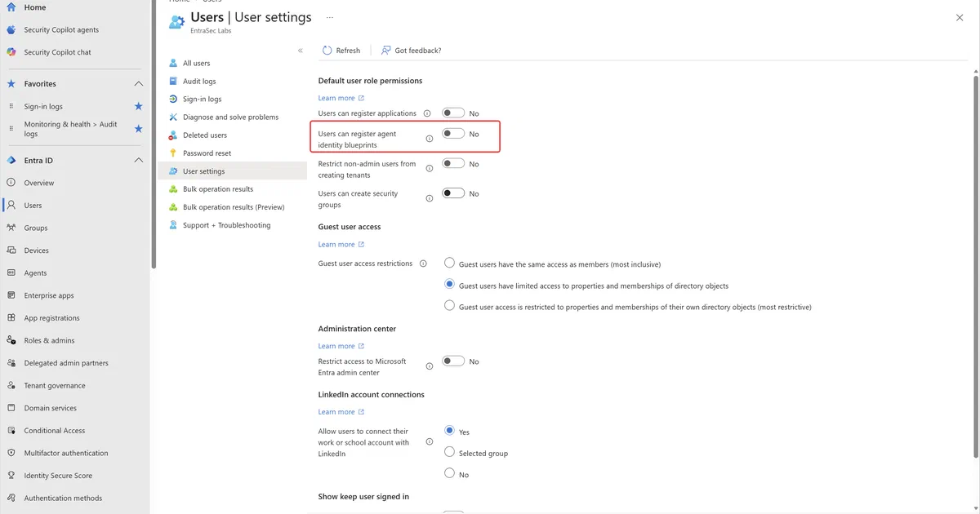Select guest users same access as members
Screen dimensions: 980x514
coord(449,263)
